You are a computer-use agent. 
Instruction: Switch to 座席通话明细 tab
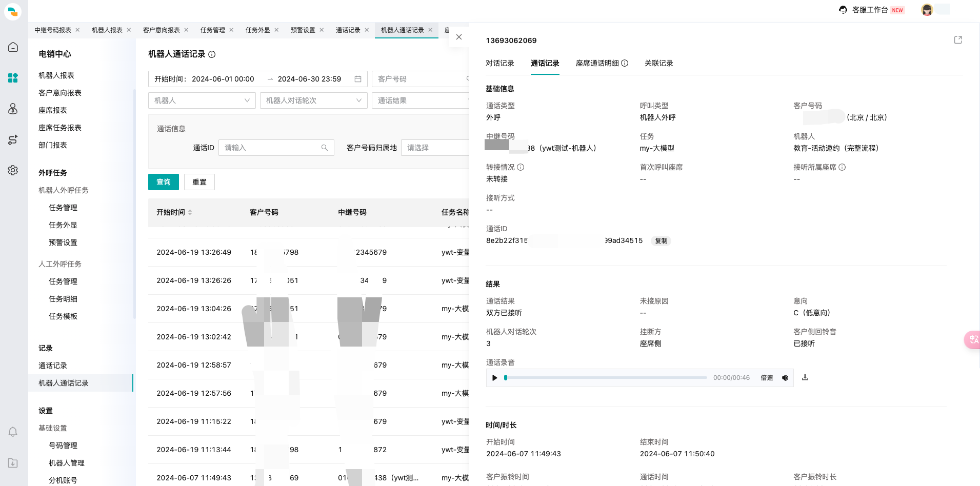coord(597,63)
